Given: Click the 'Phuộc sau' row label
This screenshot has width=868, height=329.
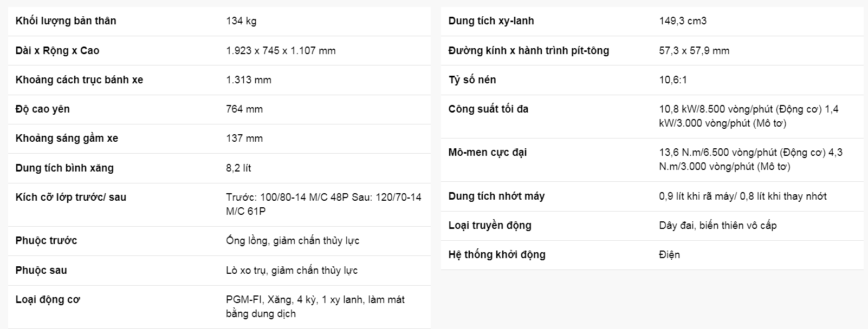Looking at the screenshot, I should point(41,270).
